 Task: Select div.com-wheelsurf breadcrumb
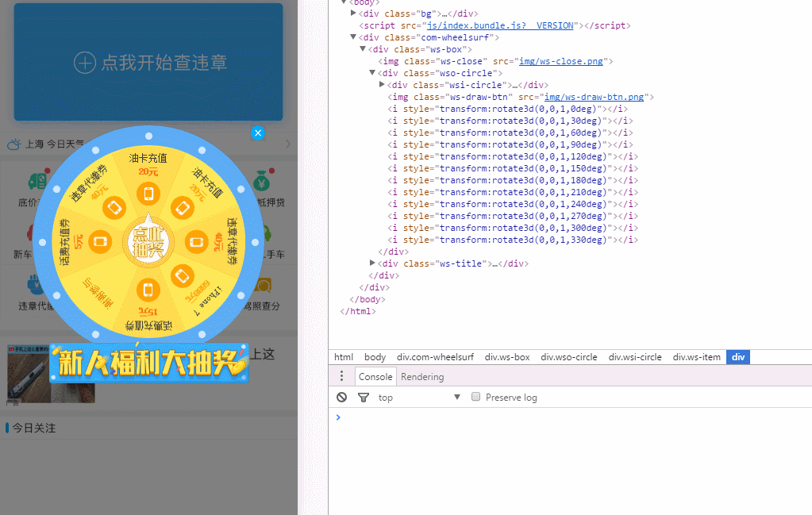(435, 357)
